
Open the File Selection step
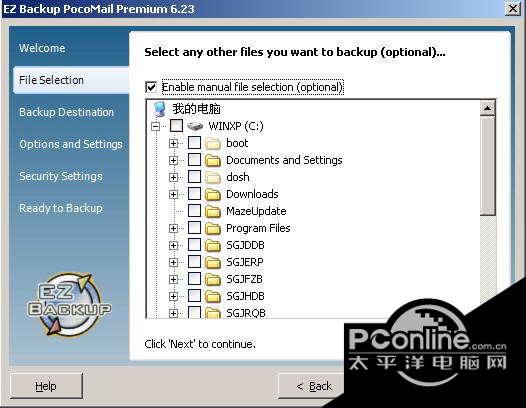pos(71,80)
